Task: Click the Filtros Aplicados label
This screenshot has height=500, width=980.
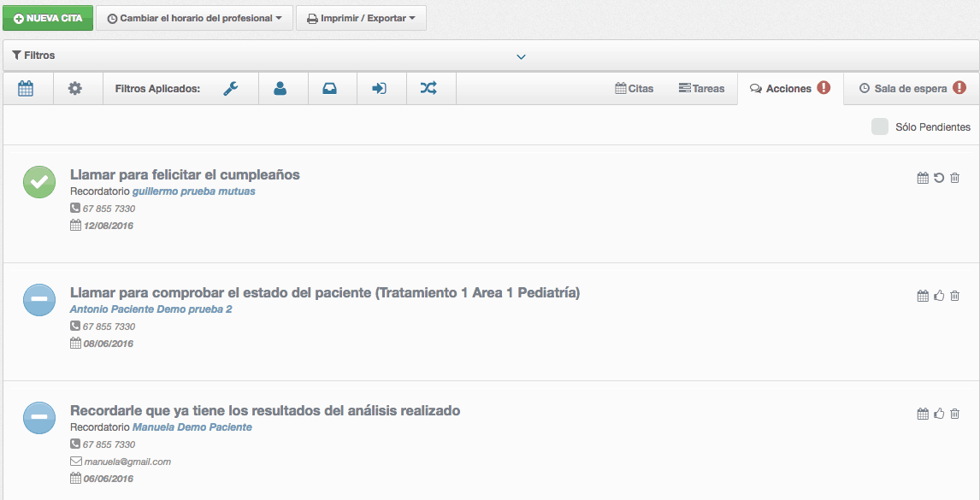Action: coord(157,89)
